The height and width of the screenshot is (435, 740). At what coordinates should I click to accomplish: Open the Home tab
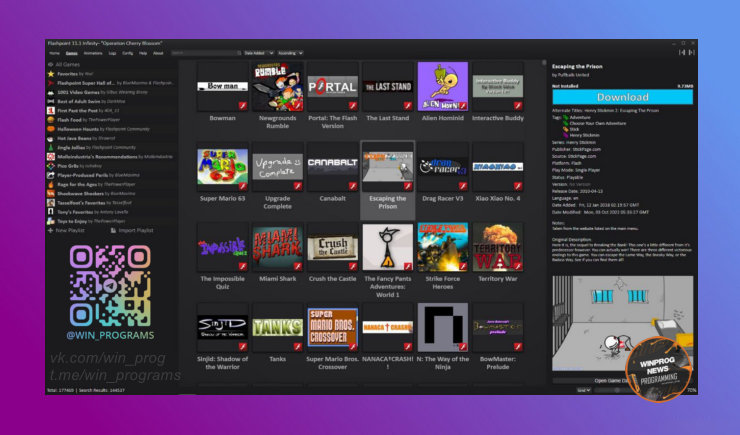point(55,53)
